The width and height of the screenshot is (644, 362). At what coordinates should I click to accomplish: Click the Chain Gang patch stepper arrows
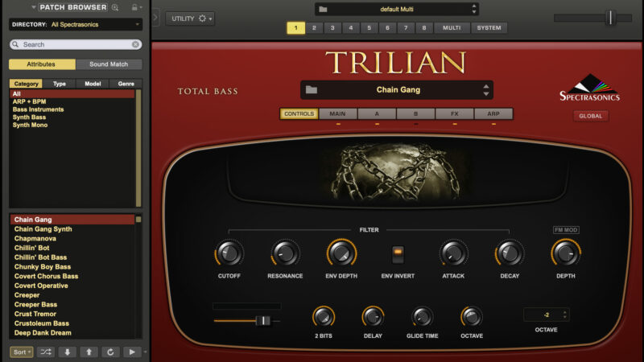pos(486,90)
